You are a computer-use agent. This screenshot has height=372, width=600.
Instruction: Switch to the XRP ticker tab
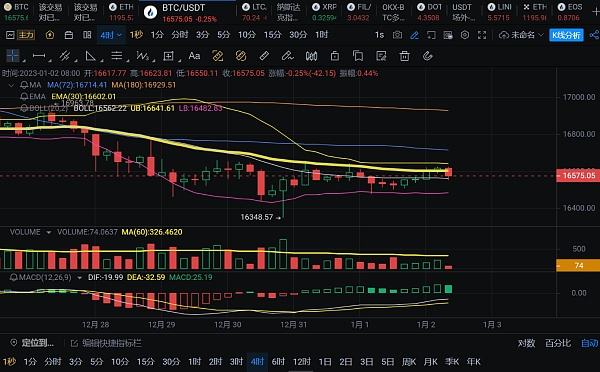coord(324,12)
